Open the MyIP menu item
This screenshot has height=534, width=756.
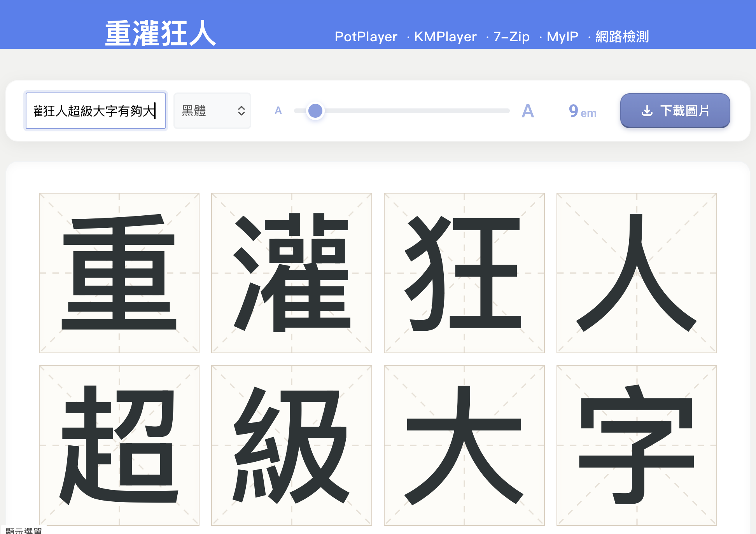(562, 37)
